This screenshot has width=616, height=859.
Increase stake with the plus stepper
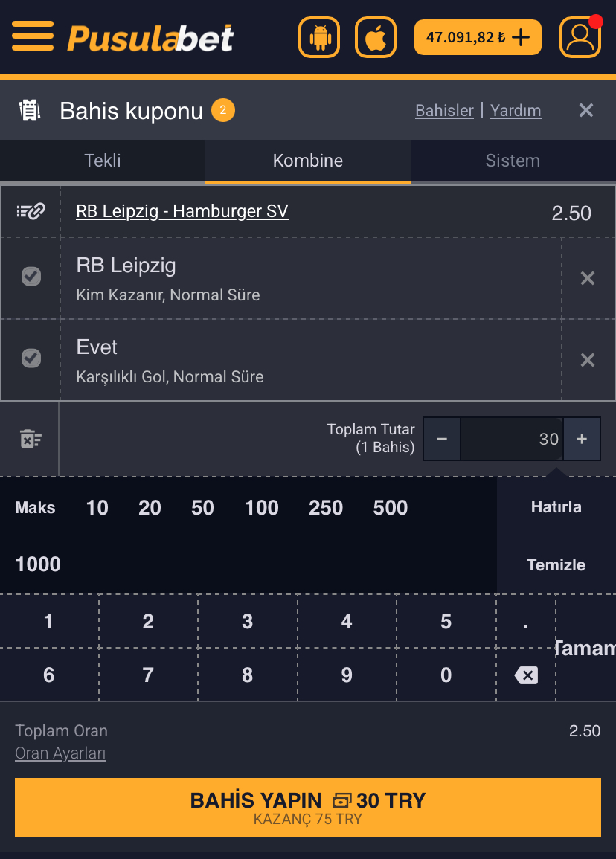[582, 439]
